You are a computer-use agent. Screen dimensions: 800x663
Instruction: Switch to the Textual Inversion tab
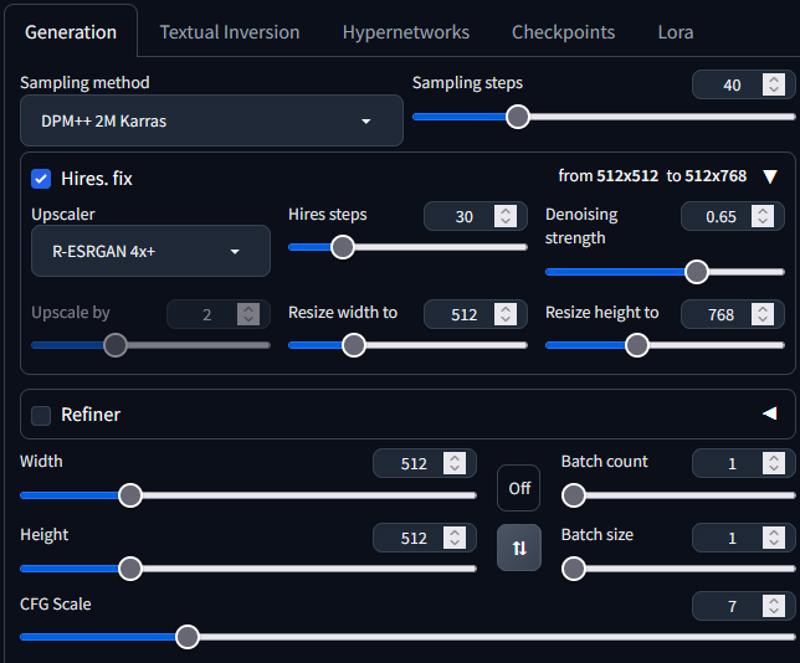[229, 32]
